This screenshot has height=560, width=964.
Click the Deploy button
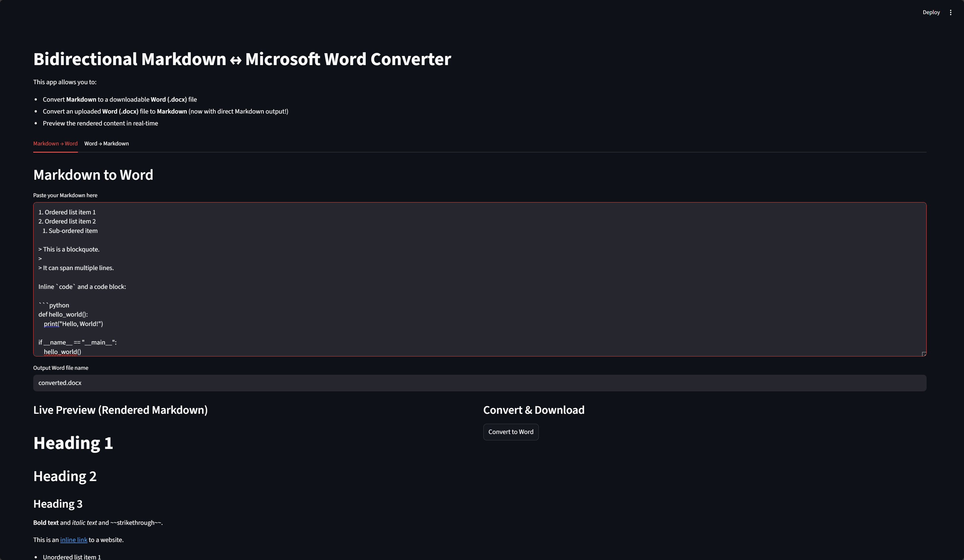pos(931,12)
